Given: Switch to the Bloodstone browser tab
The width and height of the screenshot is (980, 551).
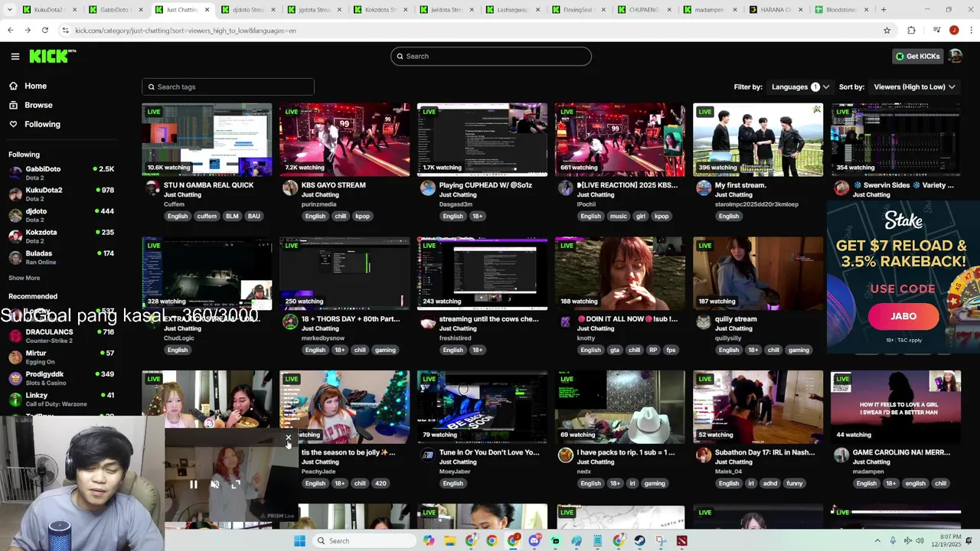Looking at the screenshot, I should coord(841,10).
